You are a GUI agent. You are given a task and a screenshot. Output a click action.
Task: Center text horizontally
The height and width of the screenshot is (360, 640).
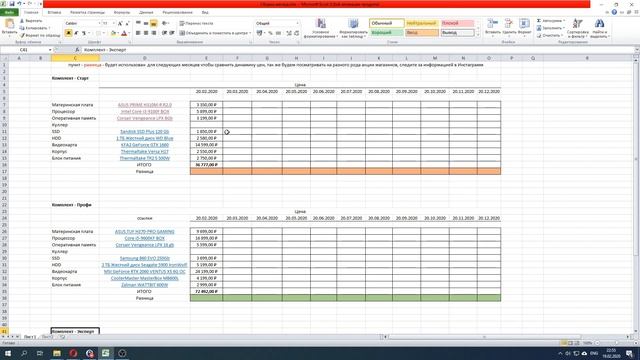[x=146, y=33]
